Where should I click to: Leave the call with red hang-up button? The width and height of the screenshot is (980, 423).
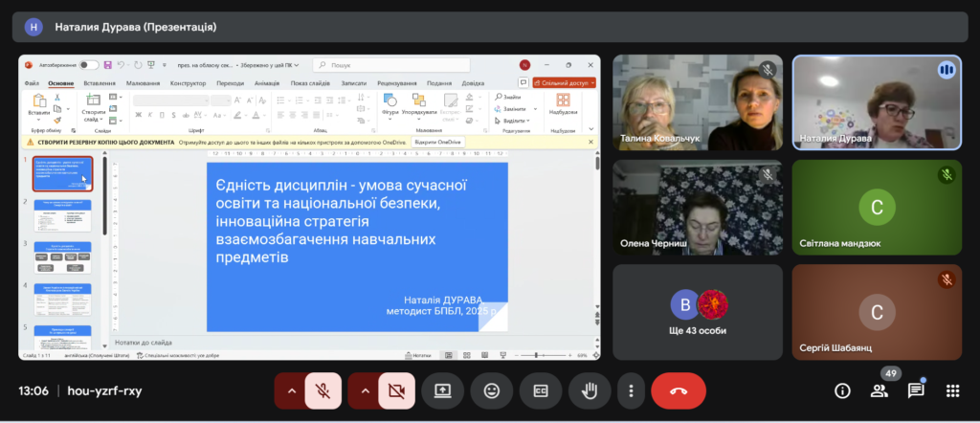point(679,390)
